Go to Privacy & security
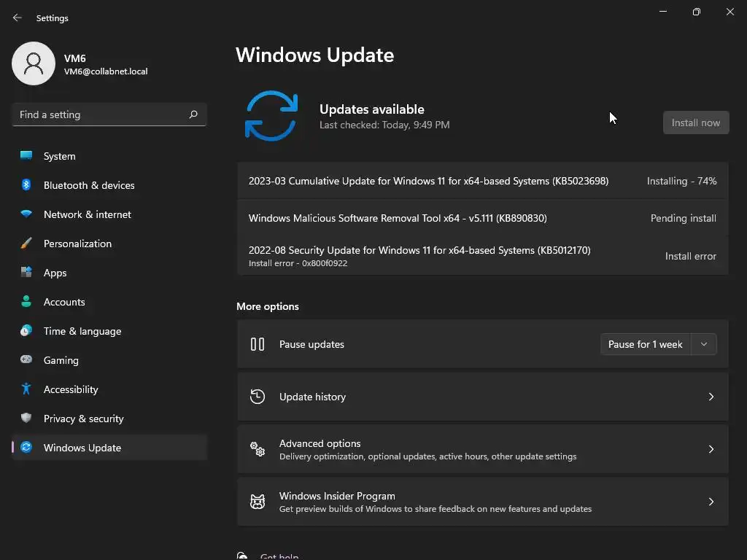The height and width of the screenshot is (560, 747). click(x=109, y=419)
